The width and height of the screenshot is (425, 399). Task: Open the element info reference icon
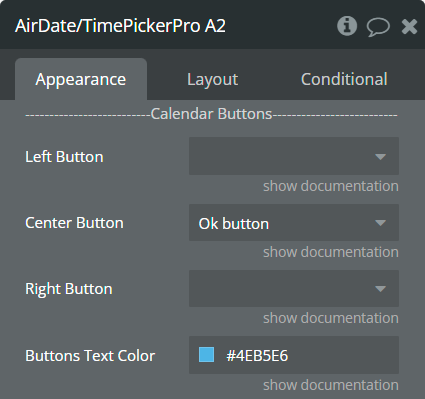[347, 26]
